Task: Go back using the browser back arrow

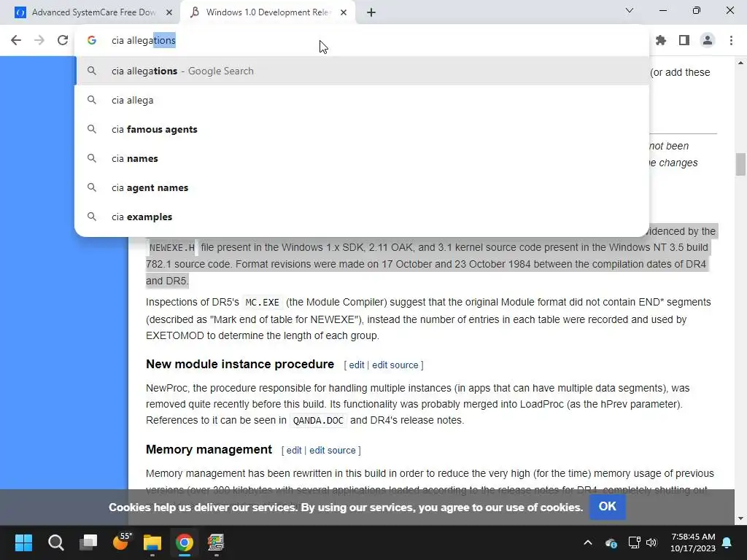Action: tap(16, 41)
